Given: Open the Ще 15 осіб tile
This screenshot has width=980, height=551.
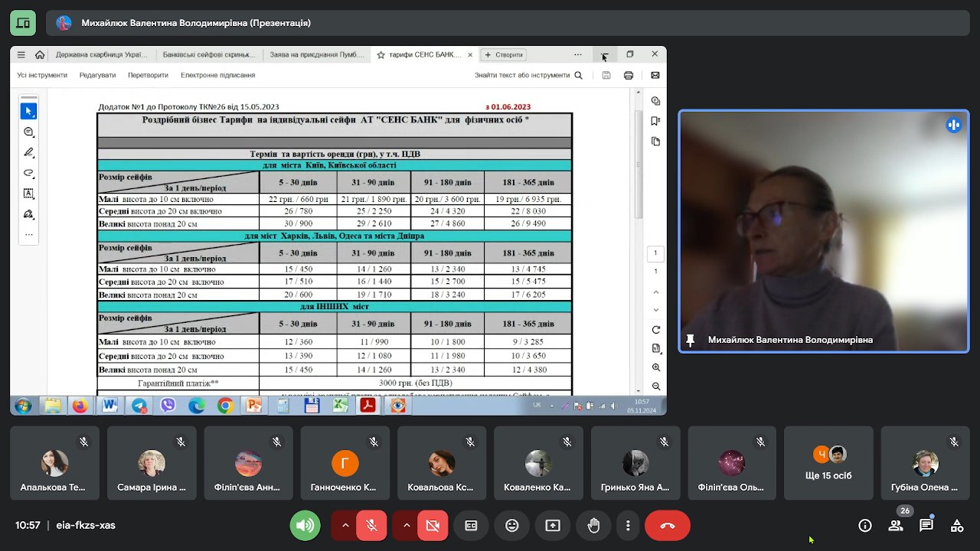Looking at the screenshot, I should click(x=828, y=464).
